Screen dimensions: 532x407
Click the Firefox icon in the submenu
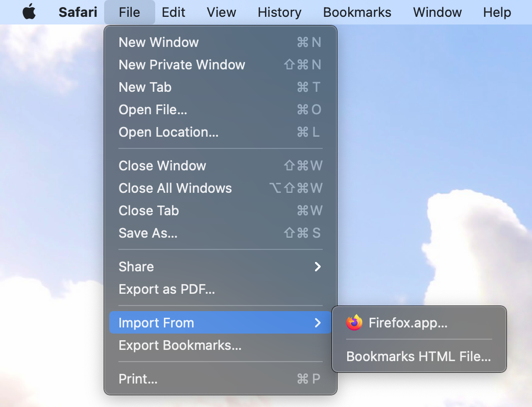(354, 323)
